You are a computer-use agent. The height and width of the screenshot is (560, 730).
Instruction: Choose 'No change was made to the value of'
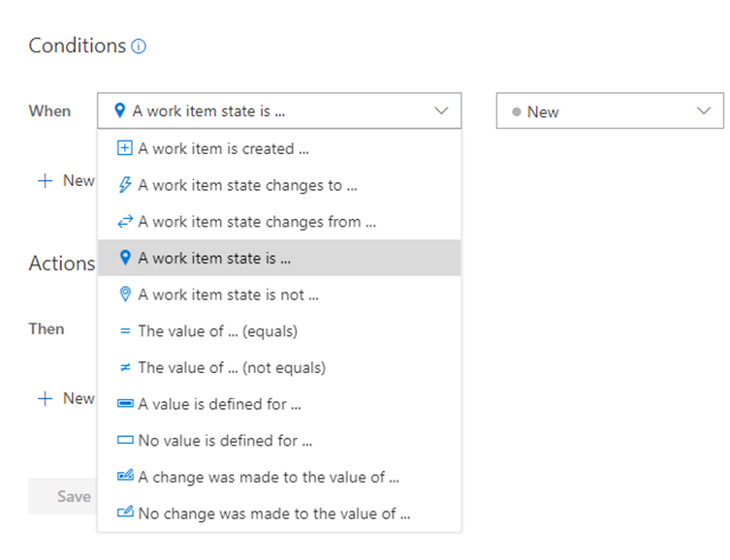(273, 513)
